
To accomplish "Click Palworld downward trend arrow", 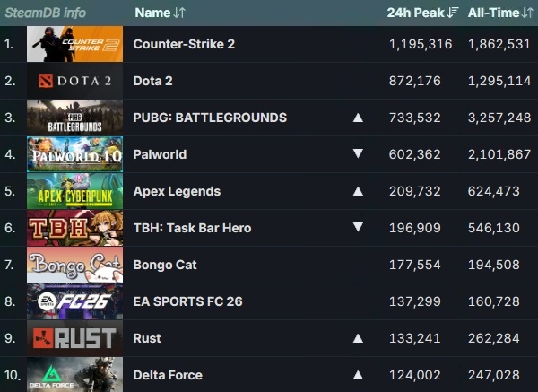I will (358, 153).
